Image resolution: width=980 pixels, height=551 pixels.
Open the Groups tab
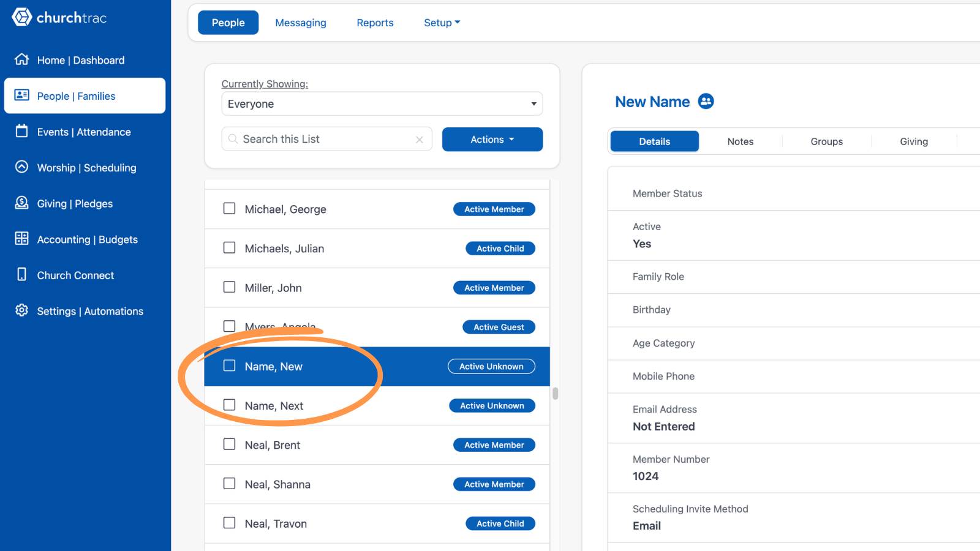[827, 141]
